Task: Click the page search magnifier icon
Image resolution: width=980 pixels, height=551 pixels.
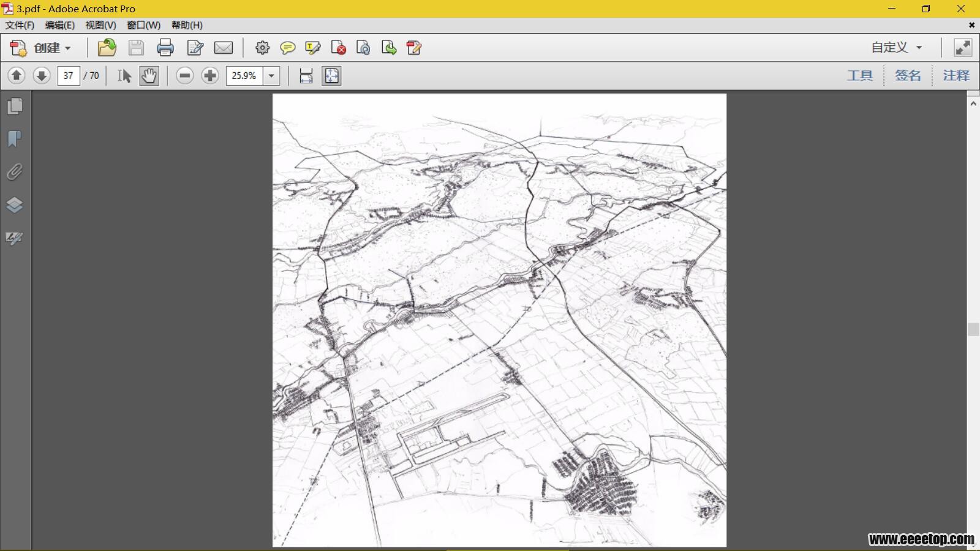Action: coord(363,48)
